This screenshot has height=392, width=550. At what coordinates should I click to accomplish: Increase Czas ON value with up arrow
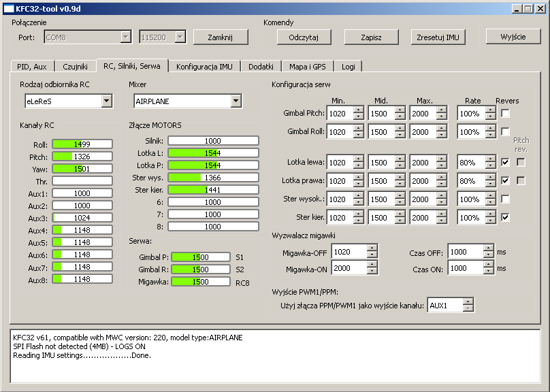pos(488,265)
